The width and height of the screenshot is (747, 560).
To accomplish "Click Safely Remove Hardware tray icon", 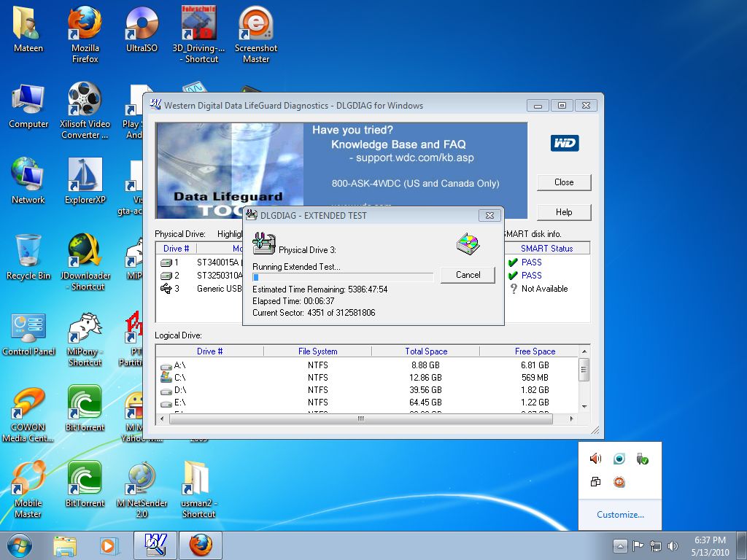I will 642,459.
